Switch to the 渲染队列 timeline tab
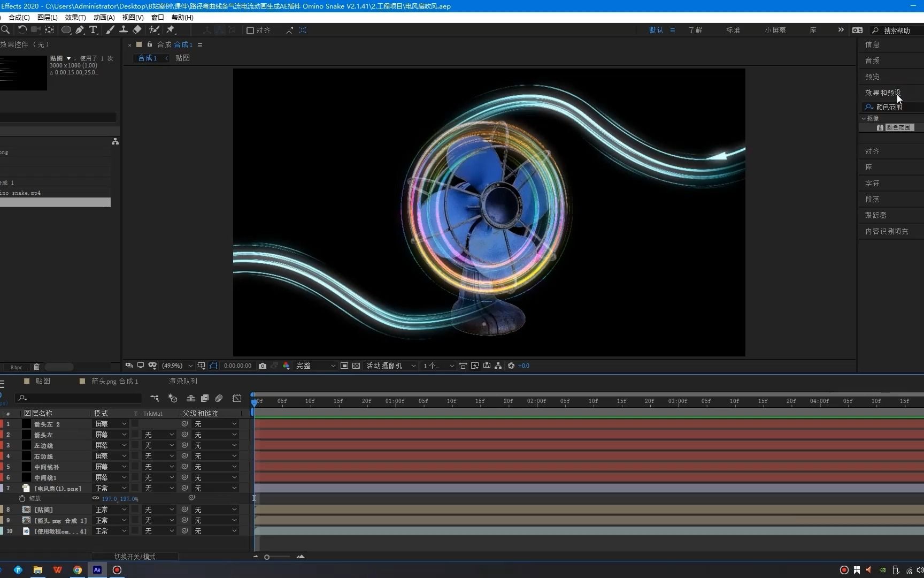This screenshot has width=924, height=578. pyautogui.click(x=183, y=381)
